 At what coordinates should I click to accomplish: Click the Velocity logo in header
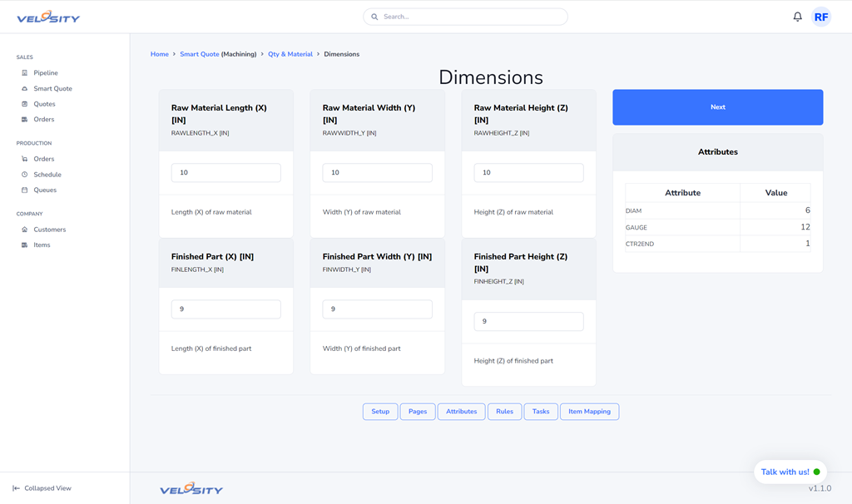pyautogui.click(x=48, y=17)
